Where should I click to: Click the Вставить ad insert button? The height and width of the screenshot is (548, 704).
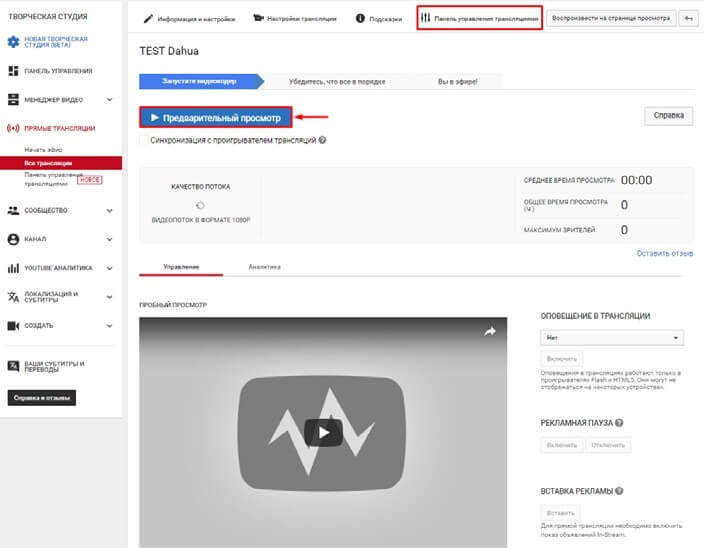click(560, 513)
